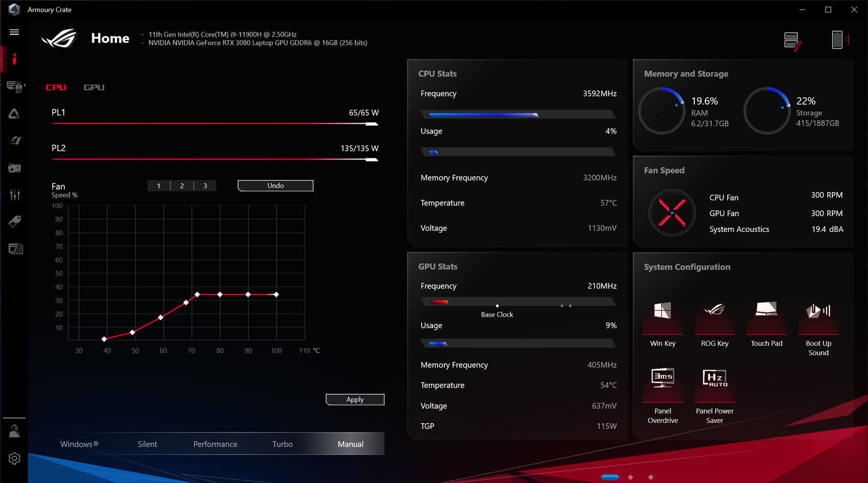The image size is (868, 483).
Task: Select the Manual operating mode
Action: click(x=350, y=444)
